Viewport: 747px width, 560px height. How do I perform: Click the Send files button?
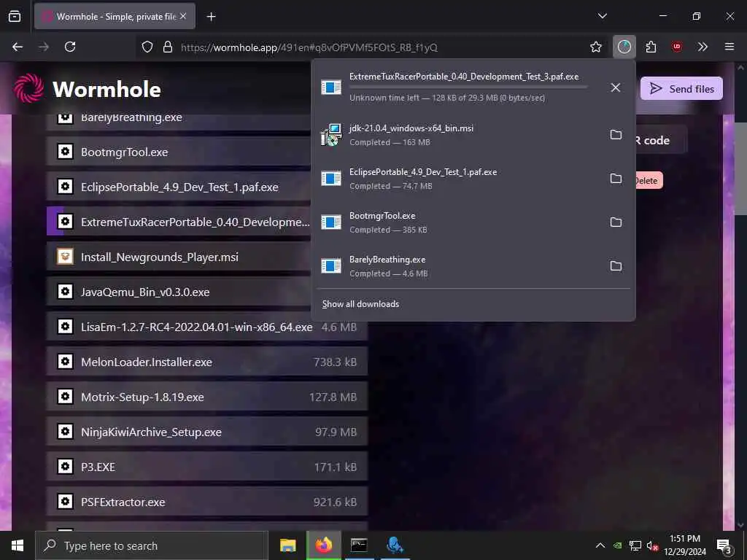pos(681,88)
